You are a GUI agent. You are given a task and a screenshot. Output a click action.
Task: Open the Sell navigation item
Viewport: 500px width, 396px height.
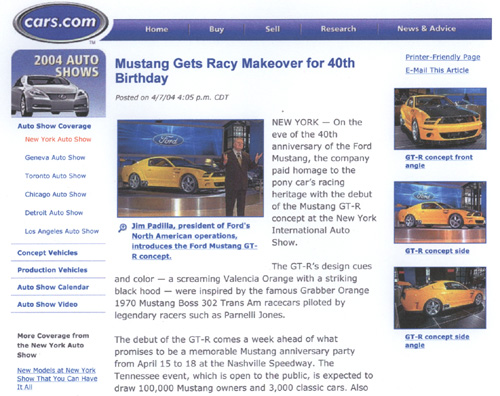(272, 29)
